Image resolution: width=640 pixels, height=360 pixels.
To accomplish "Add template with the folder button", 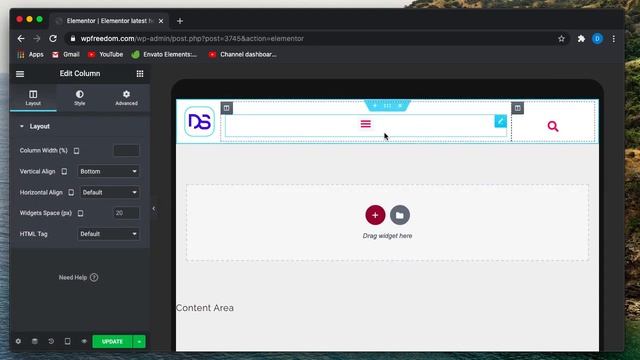I will pyautogui.click(x=400, y=215).
